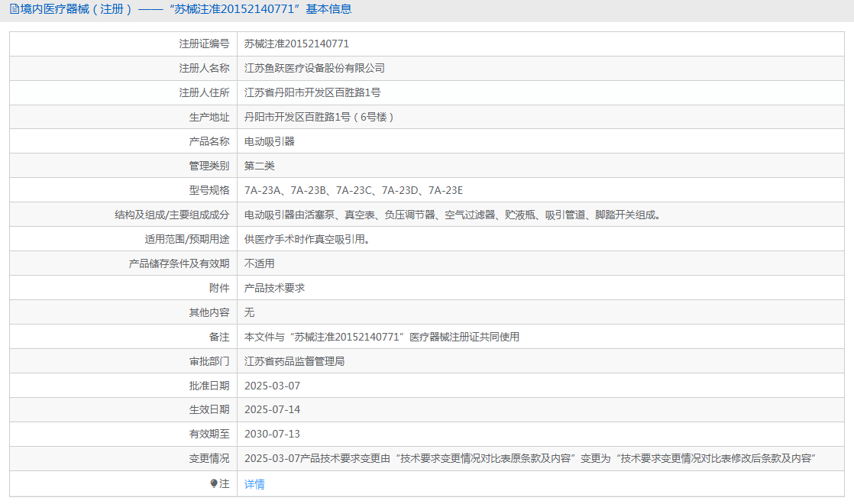This screenshot has width=854, height=504.
Task: Select intended use 供医疗手术时作真空吸引用
Action: (307, 240)
